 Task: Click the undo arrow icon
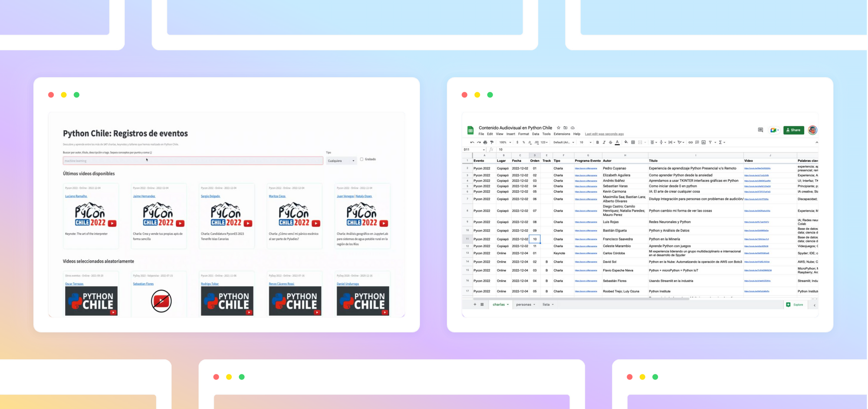[472, 142]
